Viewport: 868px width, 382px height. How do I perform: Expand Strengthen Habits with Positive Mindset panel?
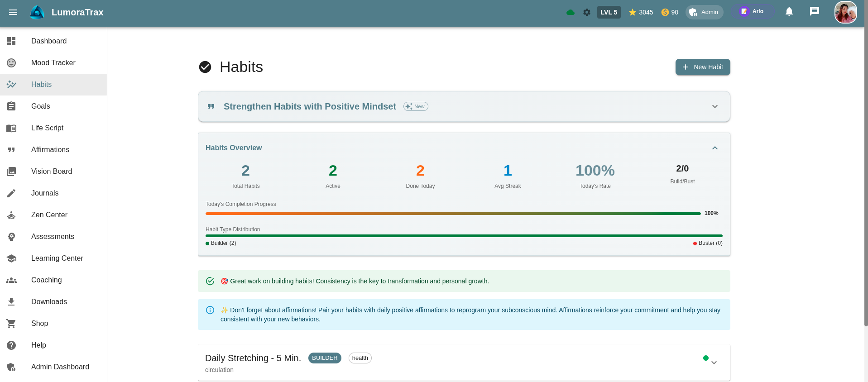point(715,106)
